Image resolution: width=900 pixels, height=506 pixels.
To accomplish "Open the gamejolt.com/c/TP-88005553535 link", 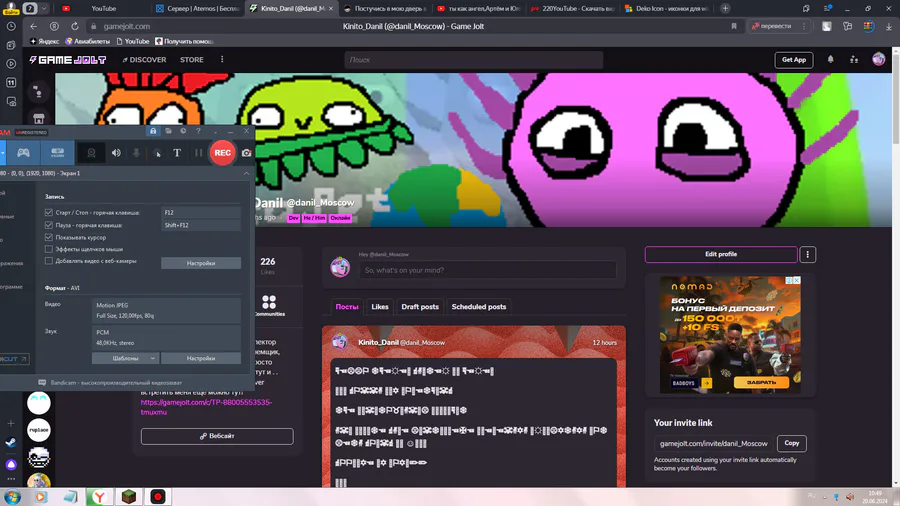I will [206, 407].
